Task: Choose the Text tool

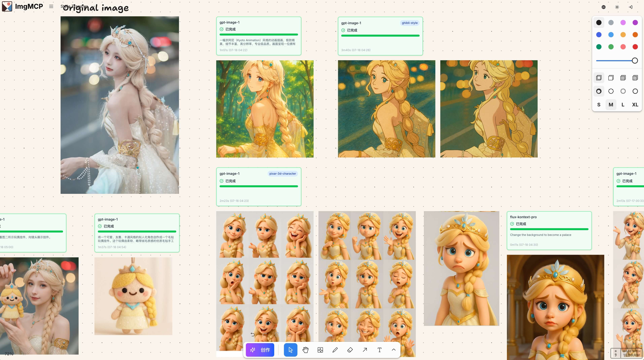Action: click(x=379, y=350)
